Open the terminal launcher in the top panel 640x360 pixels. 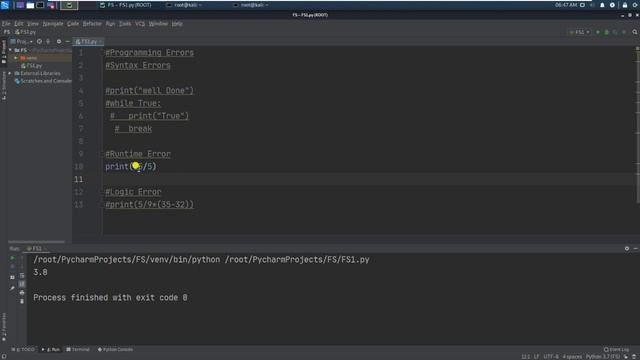pos(40,5)
